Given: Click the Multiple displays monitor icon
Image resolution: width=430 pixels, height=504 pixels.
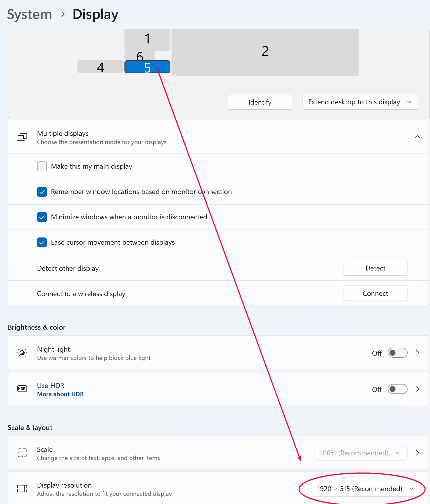Looking at the screenshot, I should (22, 137).
